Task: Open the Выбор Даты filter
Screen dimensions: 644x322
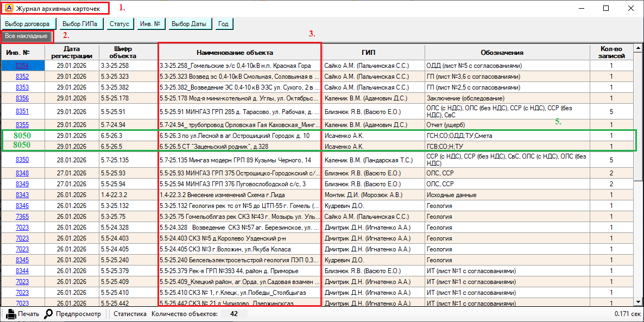Action: 188,24
